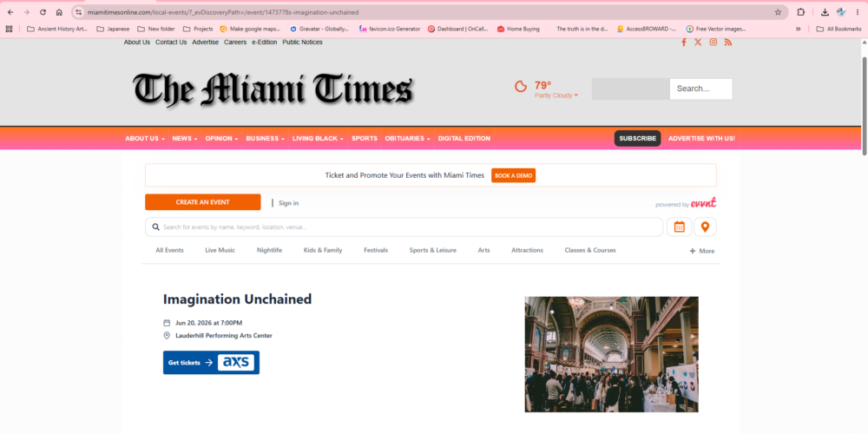Select the Sports & Leisure category tab
This screenshot has height=434, width=868.
pos(433,250)
